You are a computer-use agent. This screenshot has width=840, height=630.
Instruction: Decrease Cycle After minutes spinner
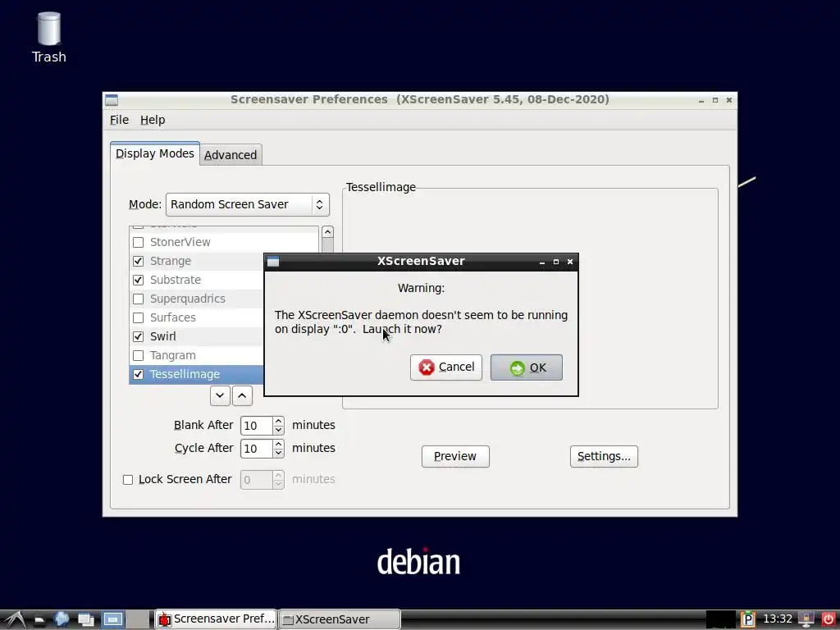pyautogui.click(x=278, y=453)
